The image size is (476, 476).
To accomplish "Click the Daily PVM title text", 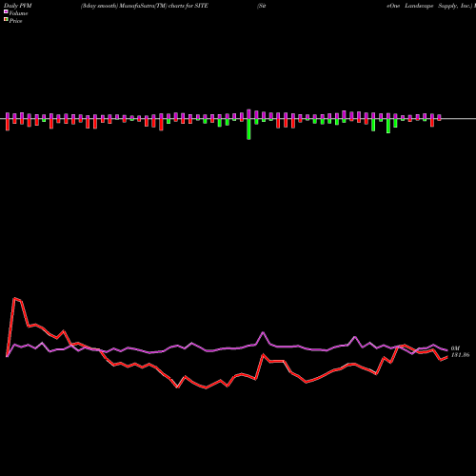I will [18, 6].
